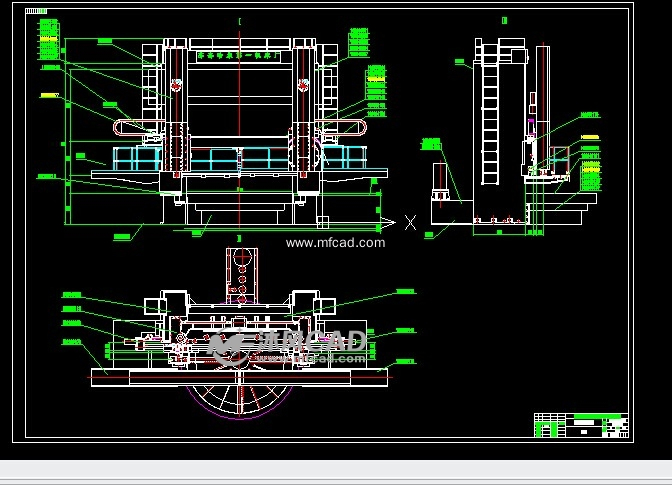Click the view label above the side view

pyautogui.click(x=504, y=21)
